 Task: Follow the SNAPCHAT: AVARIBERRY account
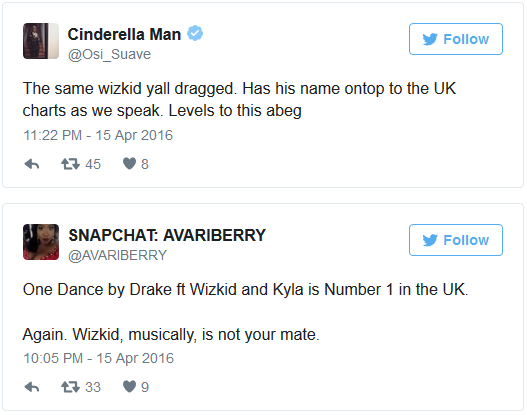456,240
